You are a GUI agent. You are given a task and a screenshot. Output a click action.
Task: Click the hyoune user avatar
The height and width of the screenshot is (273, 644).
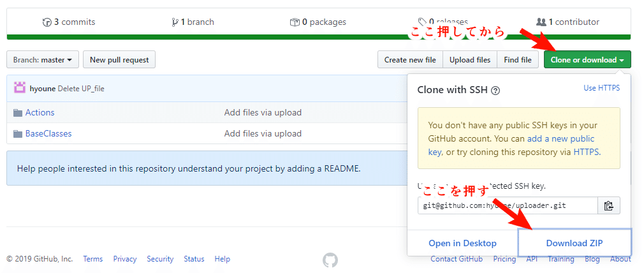20,89
